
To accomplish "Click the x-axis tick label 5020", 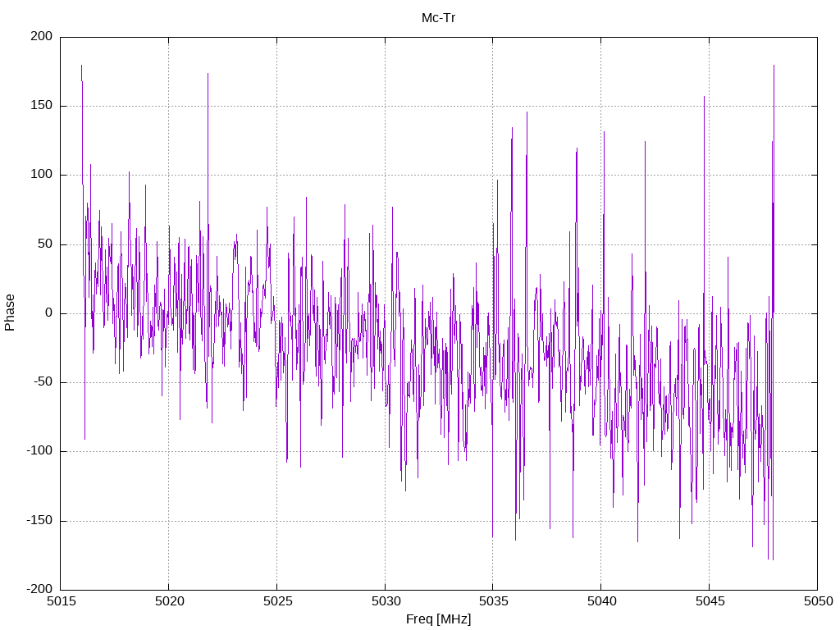I will coord(169,601).
